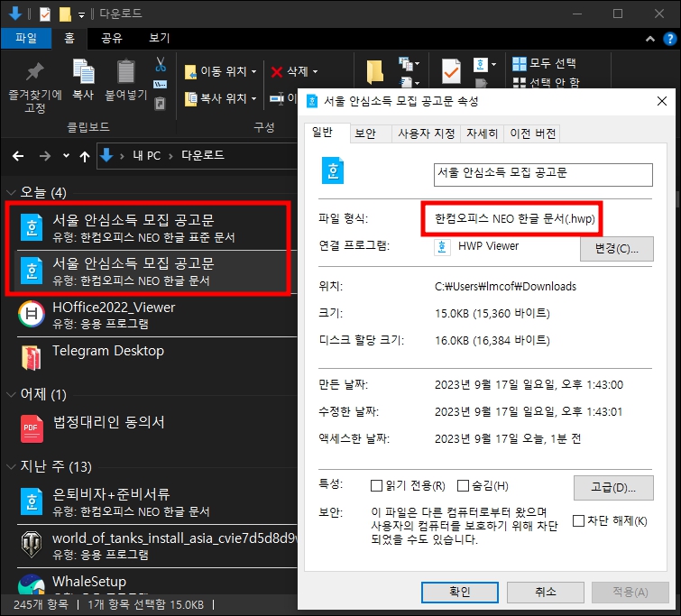Open the 파일 menu tab
The height and width of the screenshot is (616, 681).
[x=26, y=39]
